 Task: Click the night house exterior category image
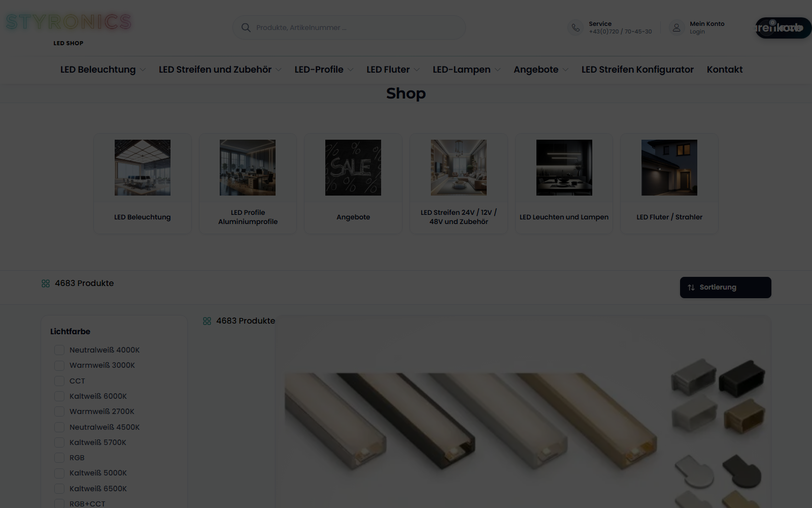(x=669, y=168)
